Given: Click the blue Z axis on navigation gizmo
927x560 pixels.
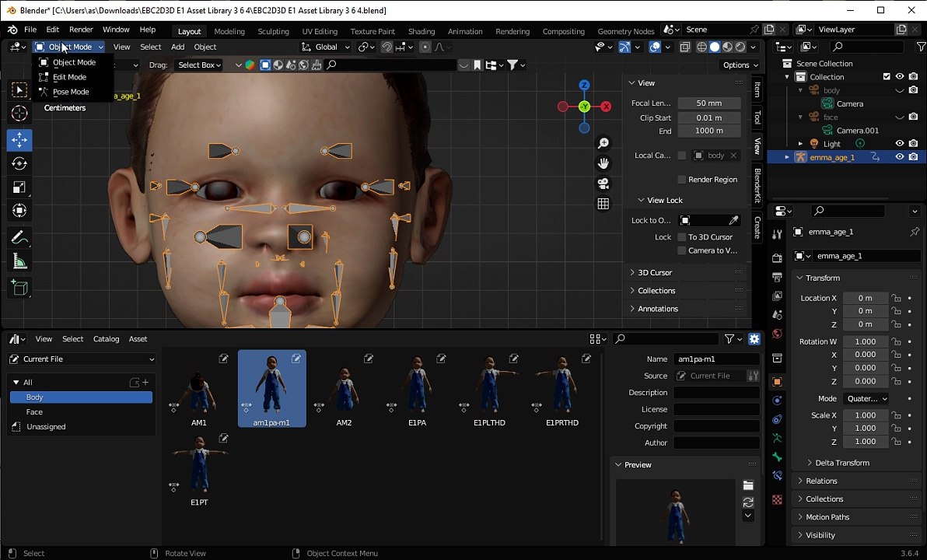Looking at the screenshot, I should pos(584,85).
